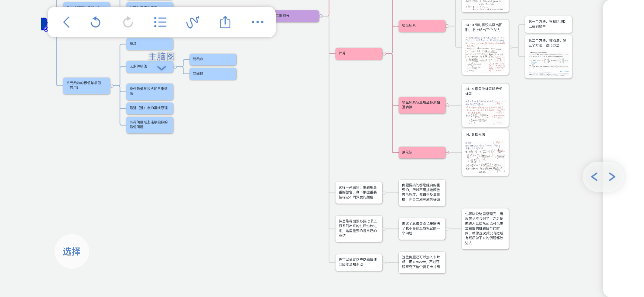Select the 最远（近）点的垂线原理 node

tap(150, 108)
